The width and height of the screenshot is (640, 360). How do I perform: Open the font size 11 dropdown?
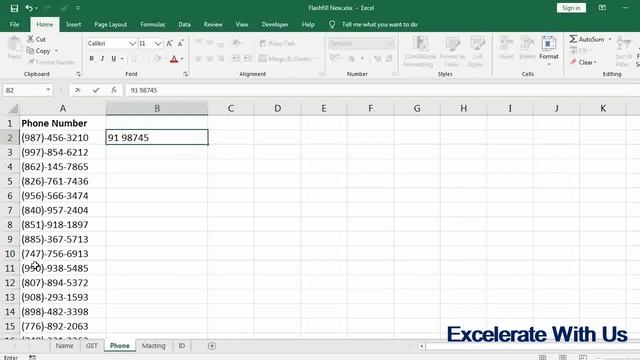click(158, 43)
